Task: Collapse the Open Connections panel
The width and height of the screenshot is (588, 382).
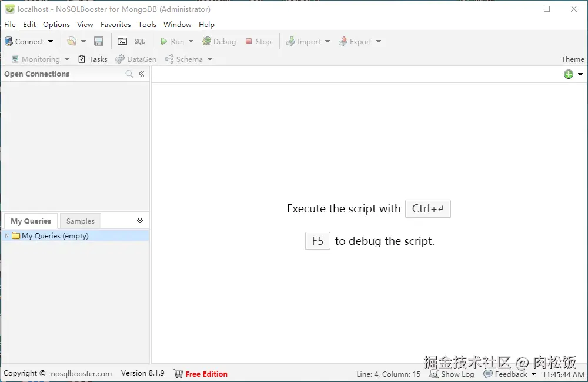Action: [x=141, y=74]
